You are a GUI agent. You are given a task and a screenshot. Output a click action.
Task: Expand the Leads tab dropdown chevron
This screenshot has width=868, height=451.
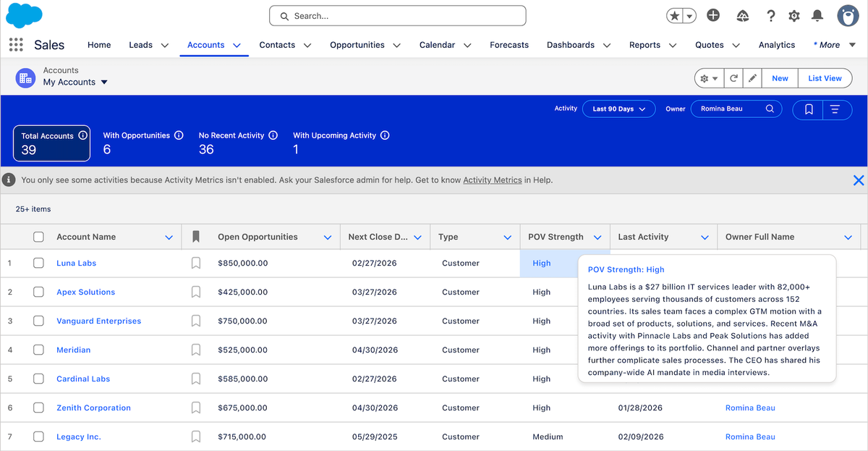tap(165, 45)
